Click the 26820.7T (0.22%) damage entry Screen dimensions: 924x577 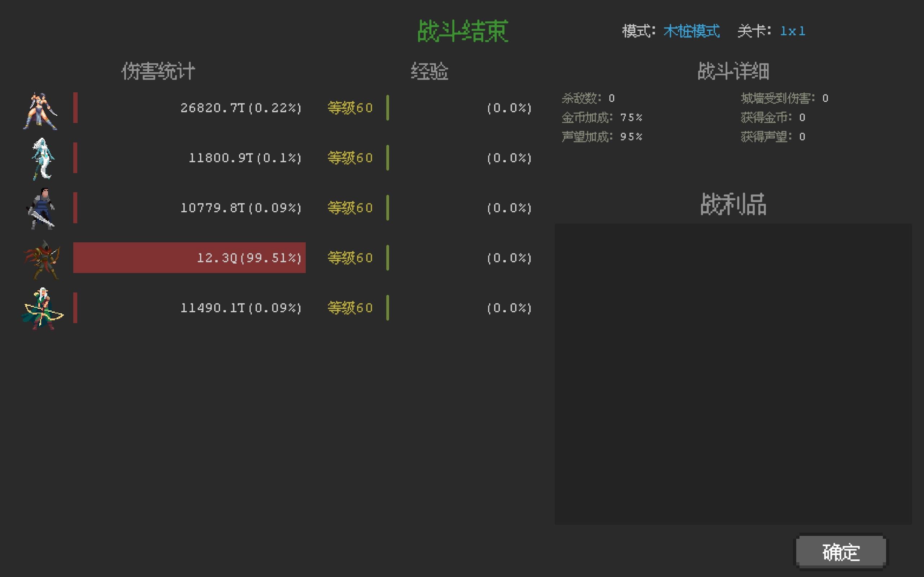(x=241, y=108)
